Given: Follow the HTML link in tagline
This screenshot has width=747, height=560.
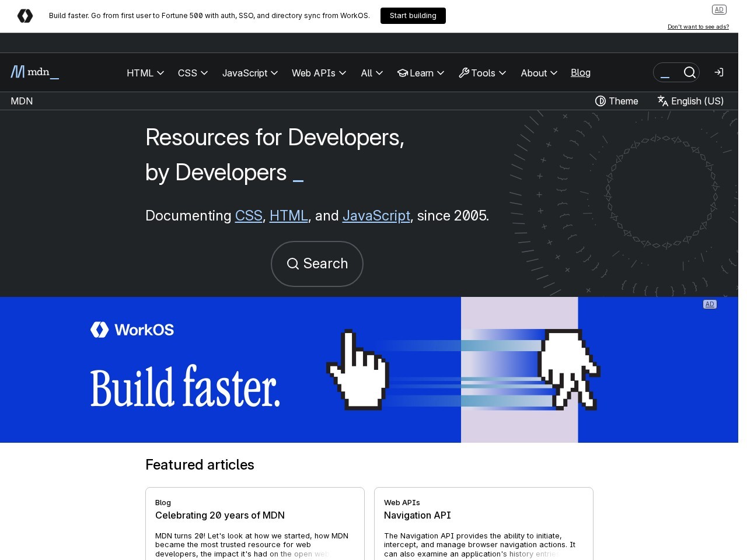Looking at the screenshot, I should tap(289, 216).
